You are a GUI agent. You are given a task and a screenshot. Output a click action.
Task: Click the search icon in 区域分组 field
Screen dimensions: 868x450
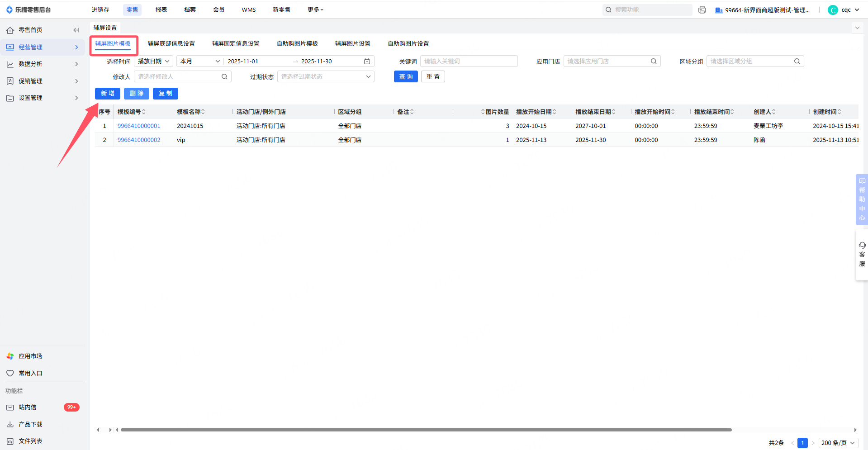[x=797, y=61]
